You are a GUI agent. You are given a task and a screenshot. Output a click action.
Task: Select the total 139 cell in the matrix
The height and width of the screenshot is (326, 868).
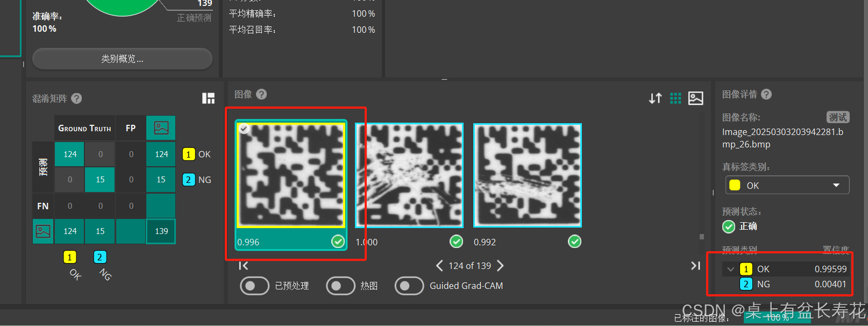pos(161,231)
